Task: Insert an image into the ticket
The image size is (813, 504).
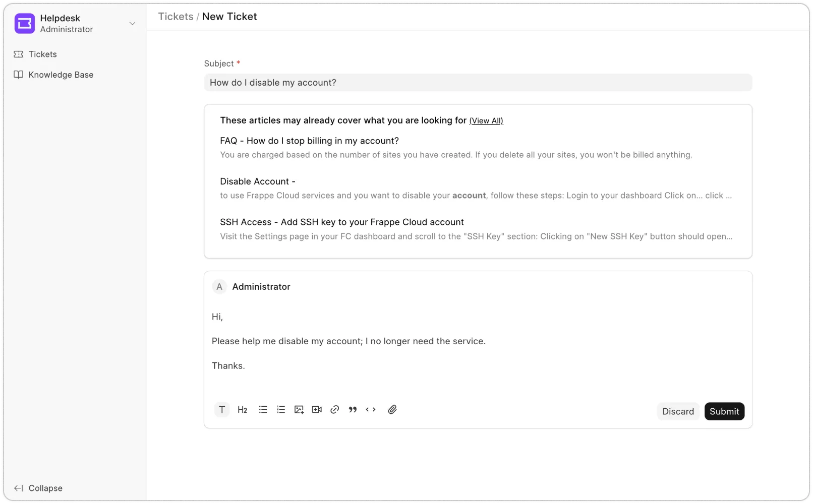Action: click(x=299, y=410)
